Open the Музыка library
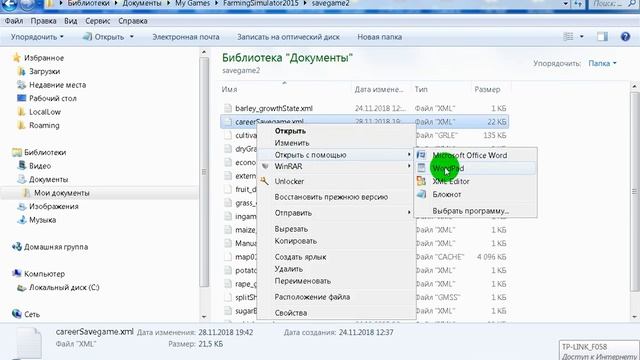 (42, 220)
